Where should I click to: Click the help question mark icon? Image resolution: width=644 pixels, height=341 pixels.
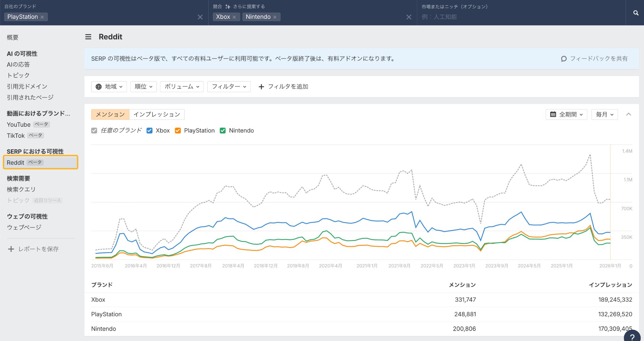coord(632,337)
